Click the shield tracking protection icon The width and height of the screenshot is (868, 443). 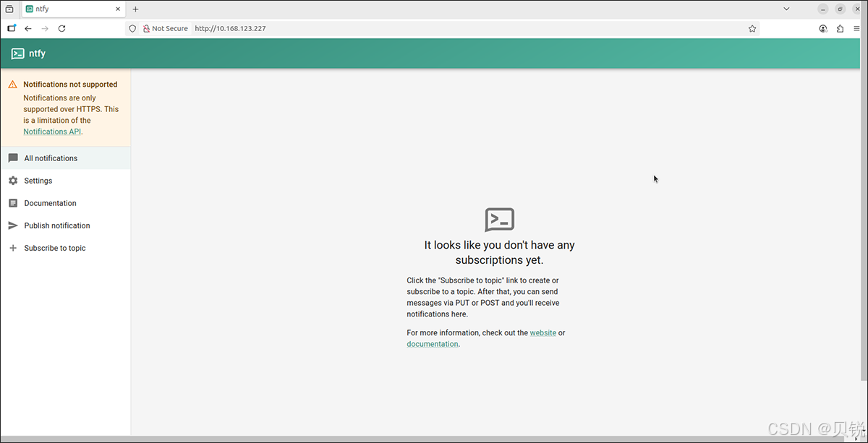click(x=132, y=28)
